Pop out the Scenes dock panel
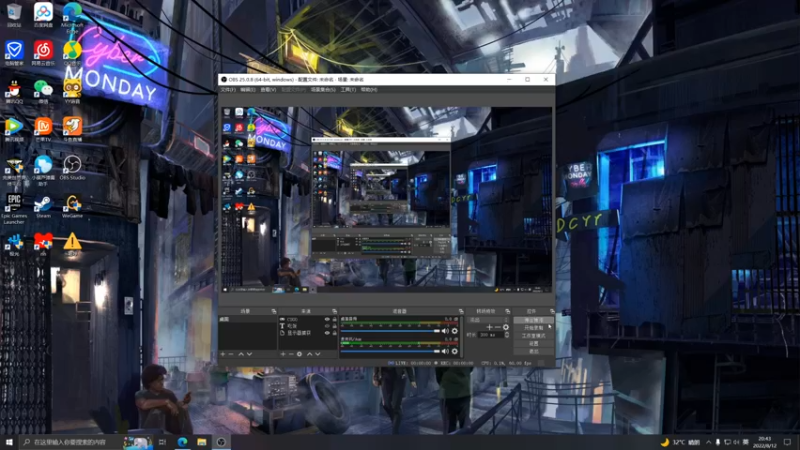Screen dimensions: 800x450 tap(274, 311)
